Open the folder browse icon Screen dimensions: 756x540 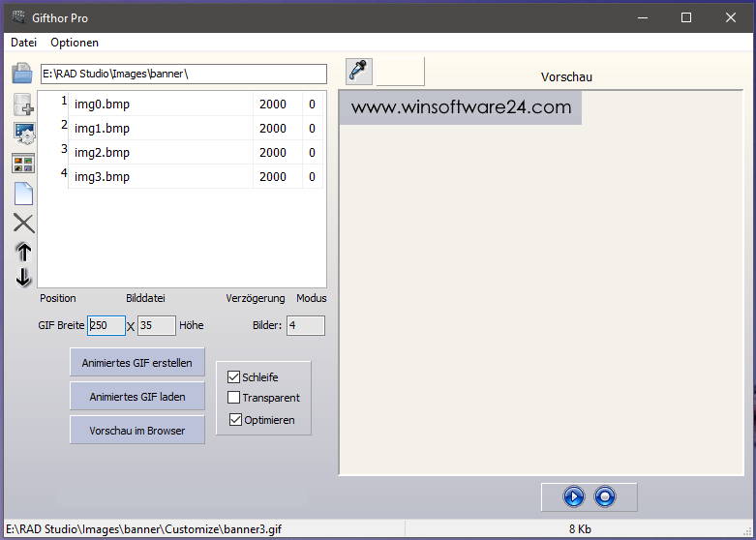(x=22, y=74)
